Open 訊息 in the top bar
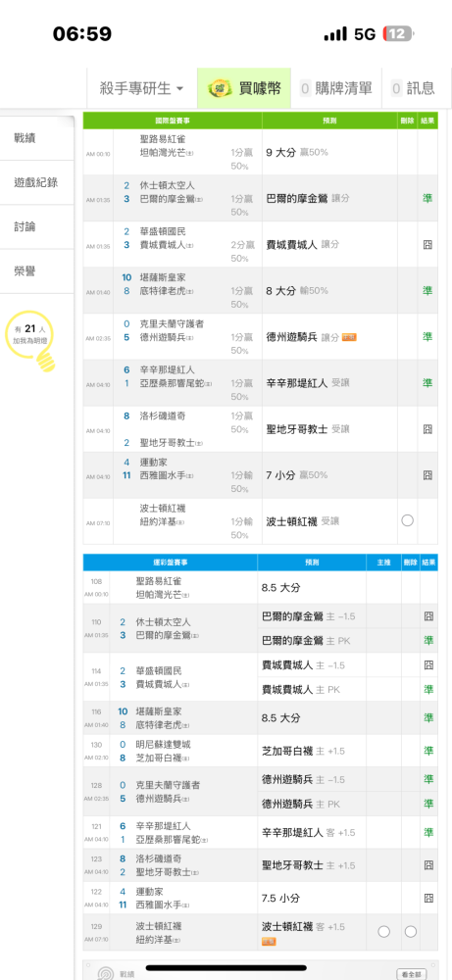This screenshot has height=980, width=452. (417, 88)
